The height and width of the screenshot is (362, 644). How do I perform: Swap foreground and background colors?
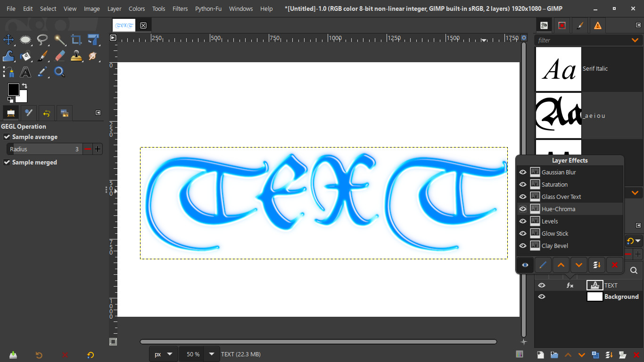[25, 86]
